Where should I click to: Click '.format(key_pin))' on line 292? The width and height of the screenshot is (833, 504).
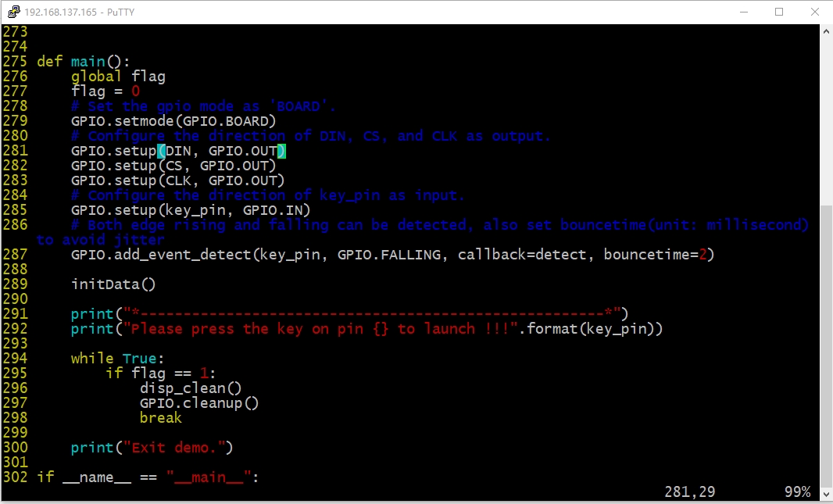click(x=591, y=329)
